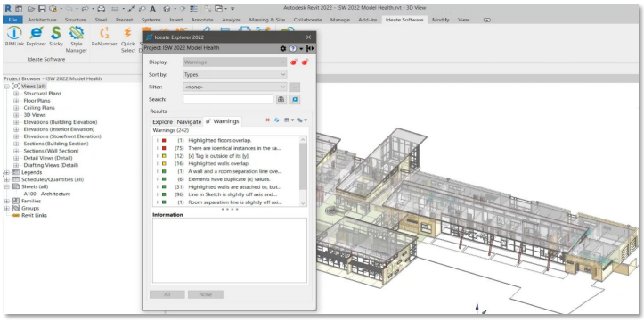Click in the Search input field
This screenshot has height=322, width=644.
[x=228, y=99]
